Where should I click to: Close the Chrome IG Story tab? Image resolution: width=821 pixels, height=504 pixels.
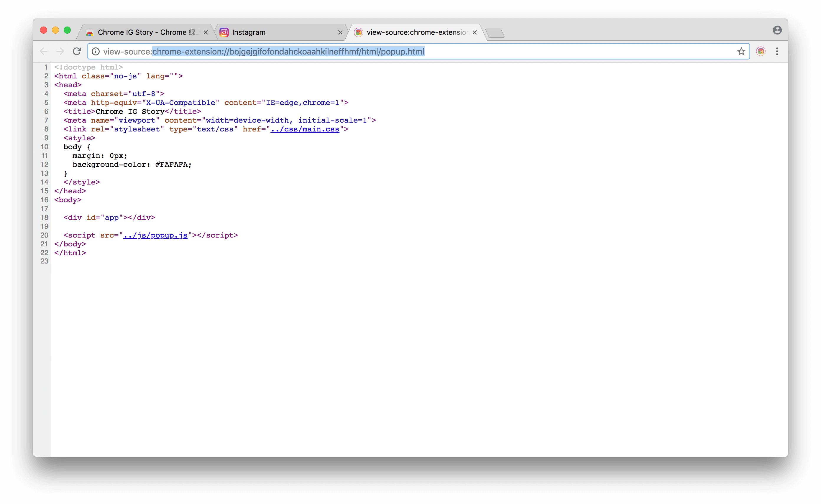coord(206,32)
